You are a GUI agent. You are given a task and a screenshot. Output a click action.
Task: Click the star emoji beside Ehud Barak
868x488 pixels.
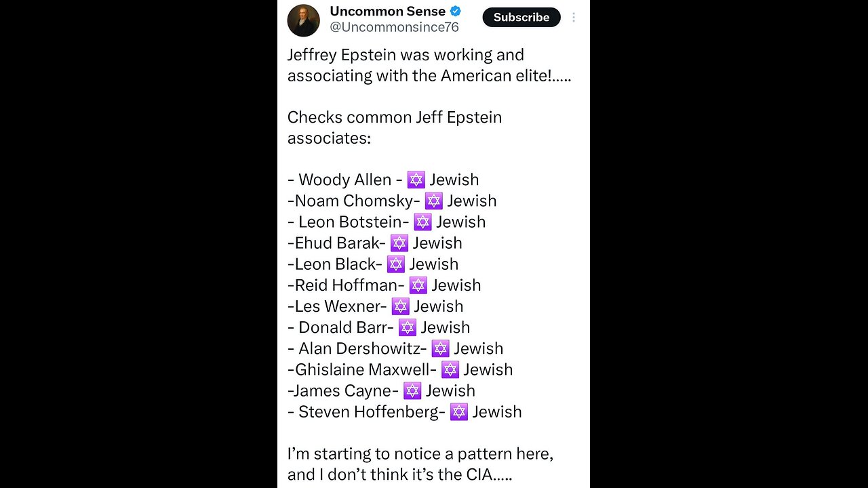(399, 243)
